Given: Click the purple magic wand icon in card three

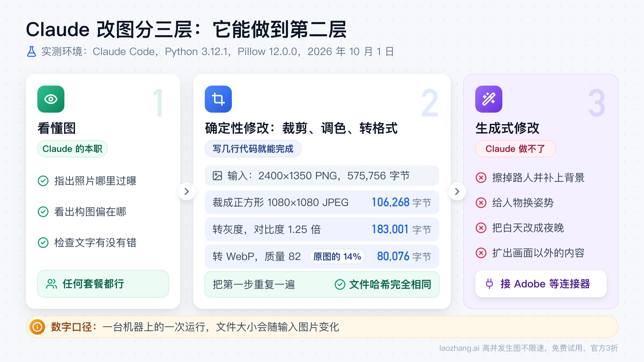Looking at the screenshot, I should coord(489,99).
